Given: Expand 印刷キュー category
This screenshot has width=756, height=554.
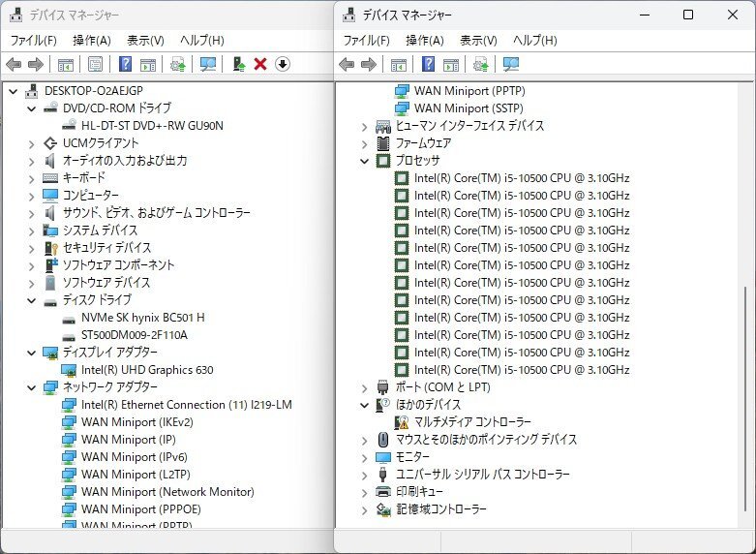Looking at the screenshot, I should pyautogui.click(x=365, y=492).
